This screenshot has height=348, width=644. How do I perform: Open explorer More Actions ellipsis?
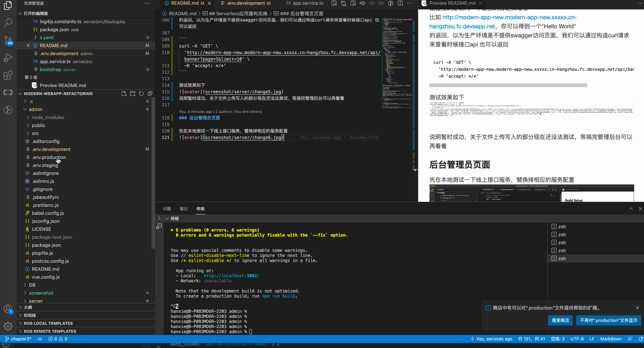pos(147,3)
